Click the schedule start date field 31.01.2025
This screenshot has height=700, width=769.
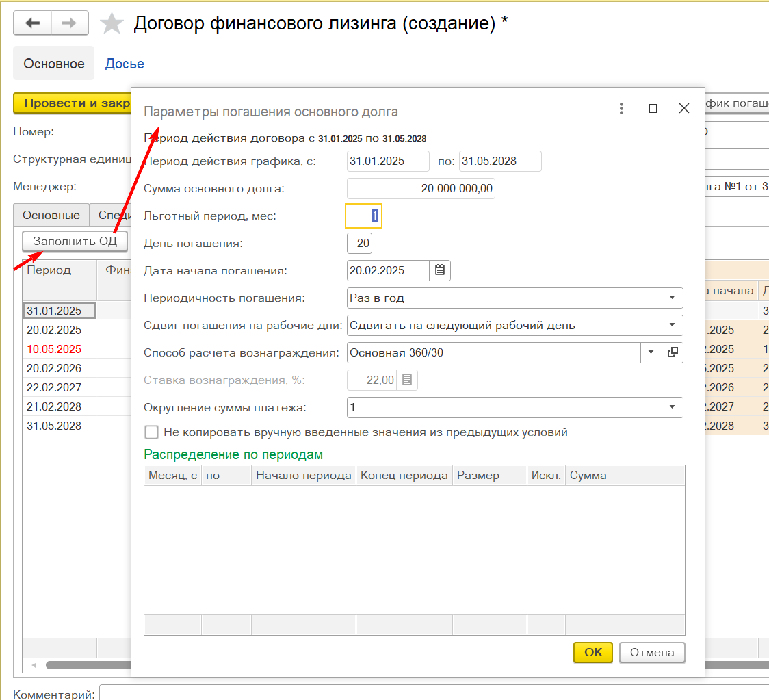pyautogui.click(x=388, y=161)
